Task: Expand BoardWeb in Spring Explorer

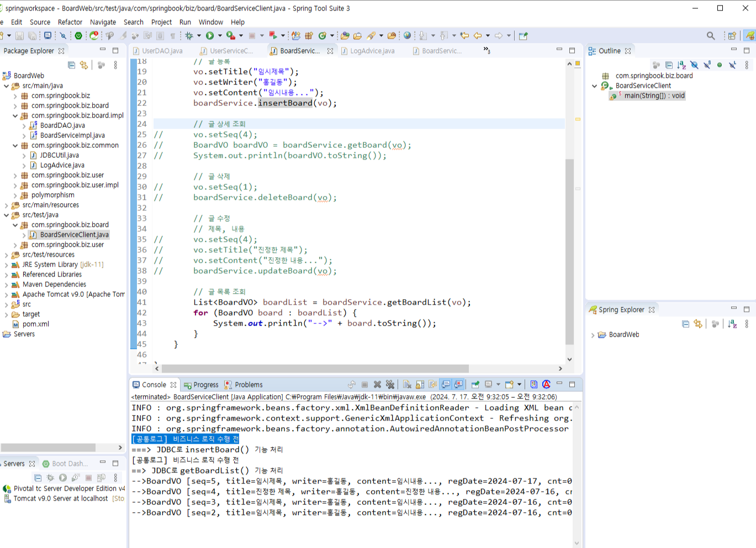Action: (593, 335)
